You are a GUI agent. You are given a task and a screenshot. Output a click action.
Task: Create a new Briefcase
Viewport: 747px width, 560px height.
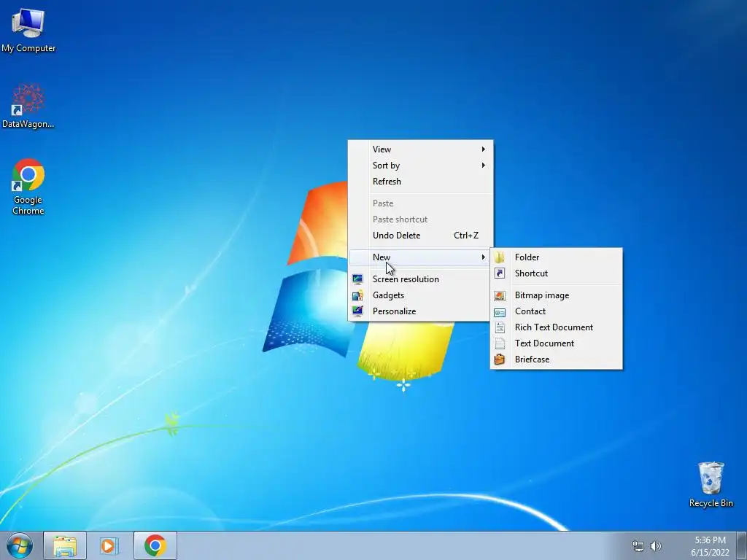(x=557, y=359)
